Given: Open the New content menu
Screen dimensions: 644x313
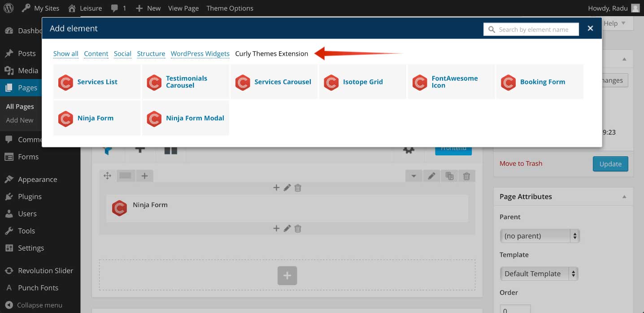Looking at the screenshot, I should [x=148, y=8].
